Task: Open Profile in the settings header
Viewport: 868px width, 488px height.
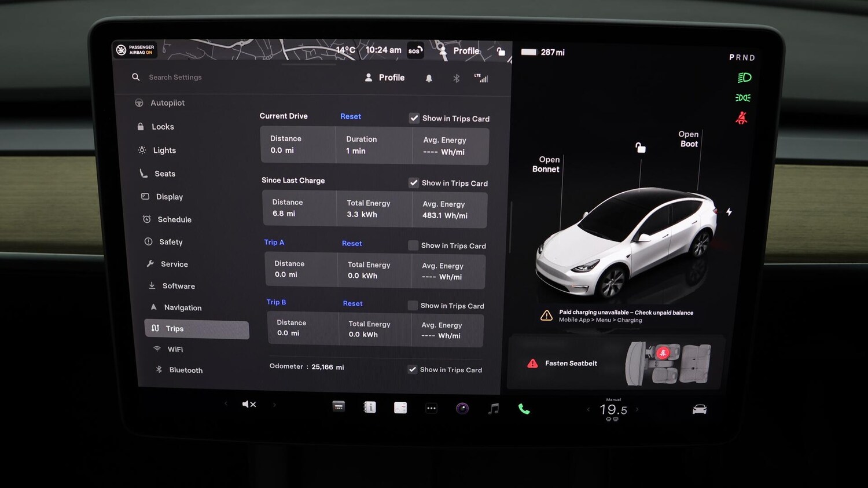Action: click(x=385, y=78)
